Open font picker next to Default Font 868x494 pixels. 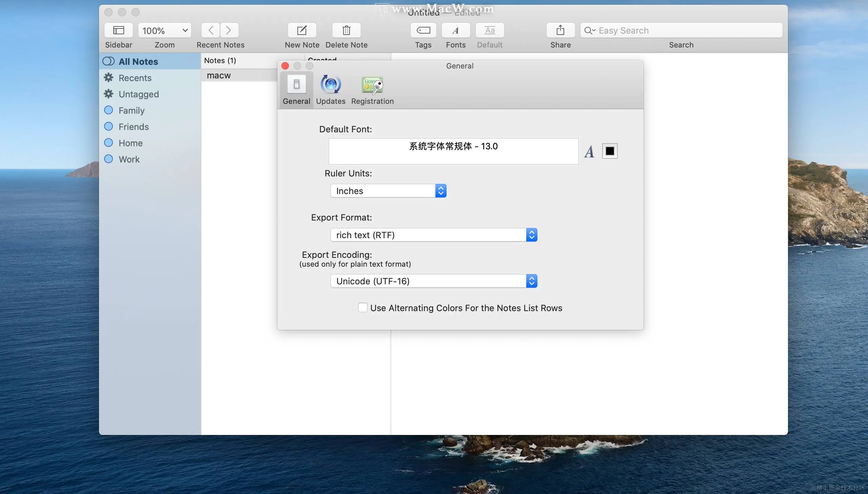click(x=589, y=151)
